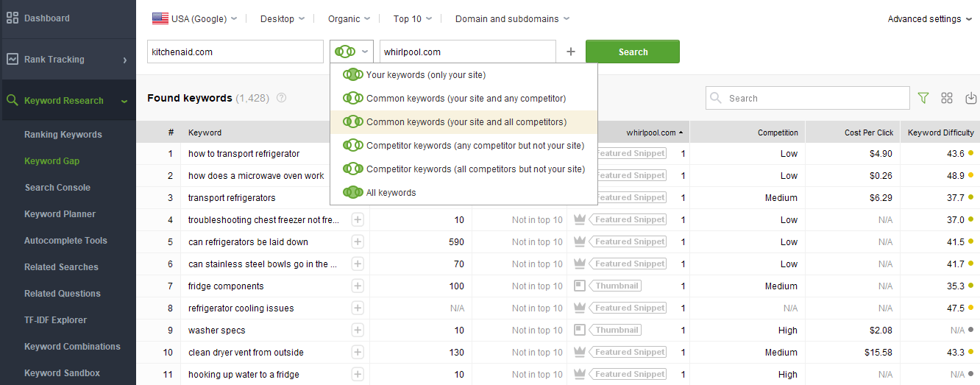This screenshot has width=980, height=385.
Task: Add another competitor with the plus icon
Action: tap(571, 52)
